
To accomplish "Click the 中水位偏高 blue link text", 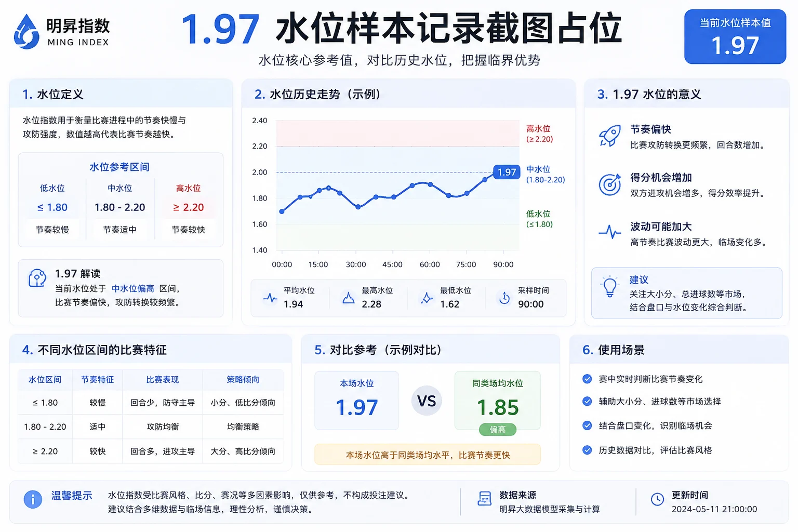I will coord(133,288).
